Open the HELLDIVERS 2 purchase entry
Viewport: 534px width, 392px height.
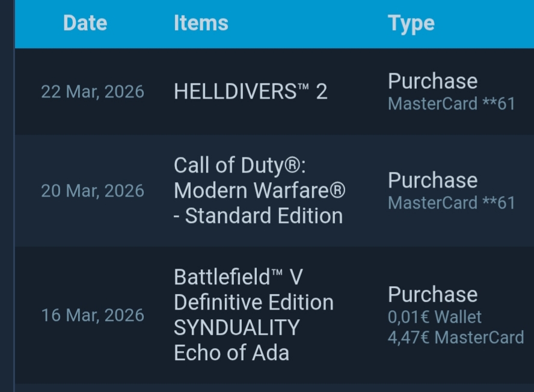click(x=251, y=91)
